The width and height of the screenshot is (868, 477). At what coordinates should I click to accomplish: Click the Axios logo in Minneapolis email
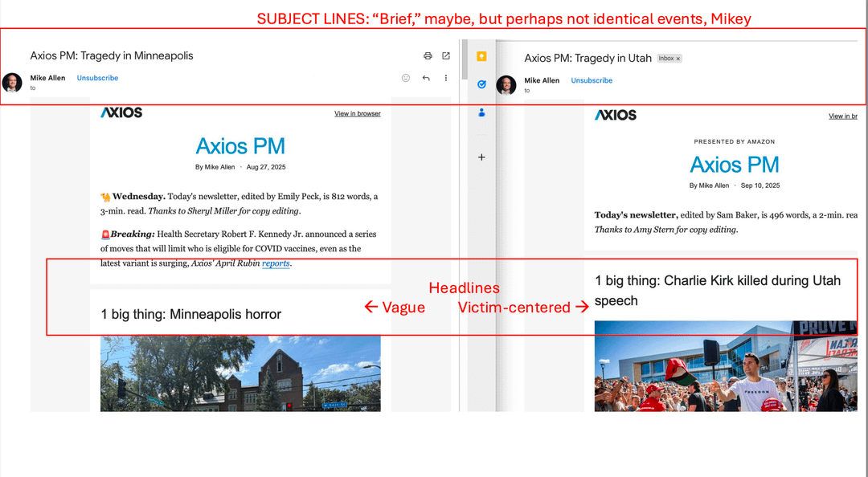click(x=121, y=112)
